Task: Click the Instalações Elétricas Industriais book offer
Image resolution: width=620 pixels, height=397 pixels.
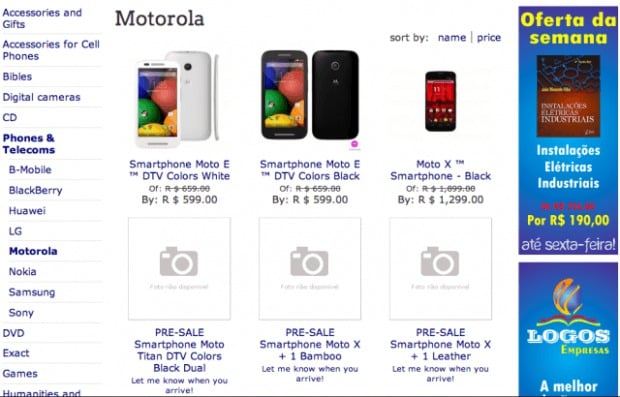Action: (568, 130)
